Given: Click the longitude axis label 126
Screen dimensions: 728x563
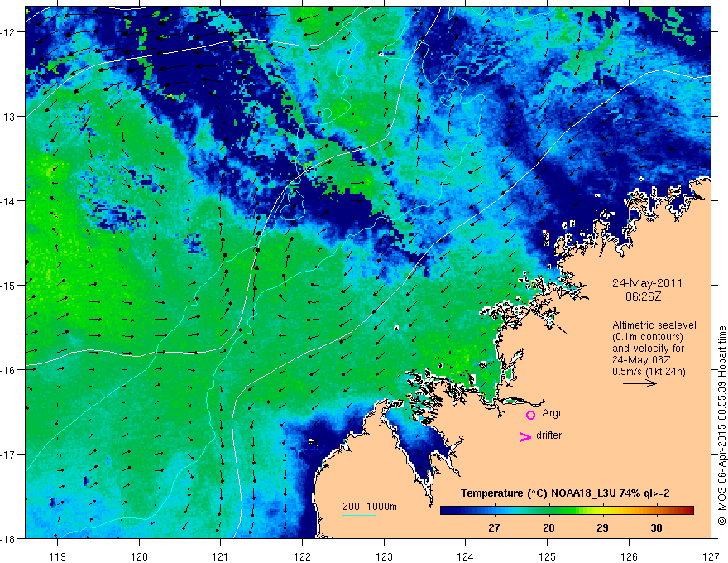Looking at the screenshot, I should pyautogui.click(x=629, y=556).
